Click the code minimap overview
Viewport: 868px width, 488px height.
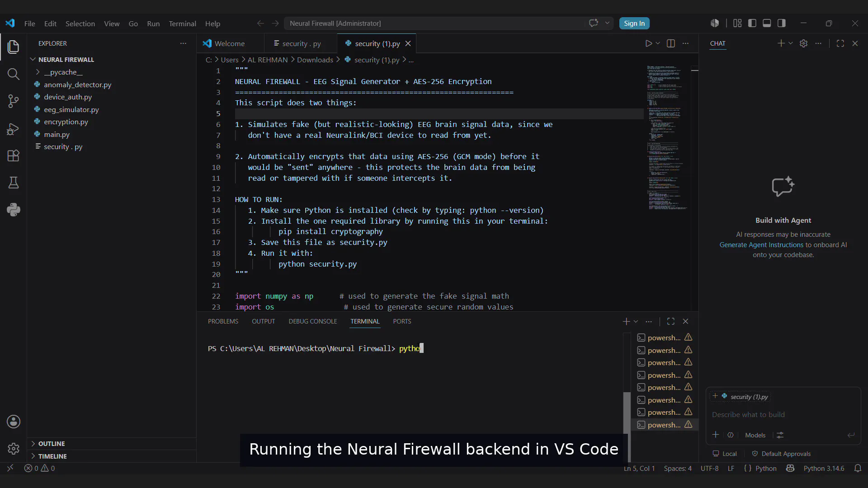click(x=667, y=138)
